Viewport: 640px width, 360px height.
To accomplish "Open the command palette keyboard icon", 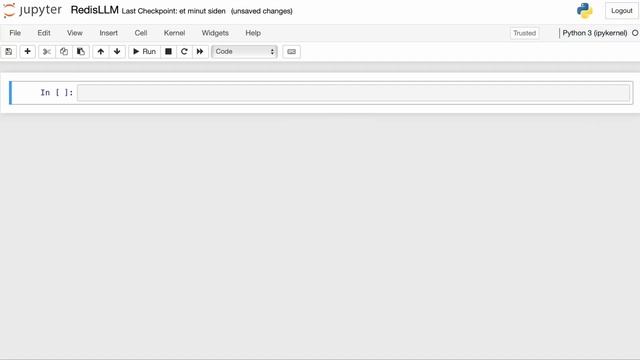I will pyautogui.click(x=291, y=51).
